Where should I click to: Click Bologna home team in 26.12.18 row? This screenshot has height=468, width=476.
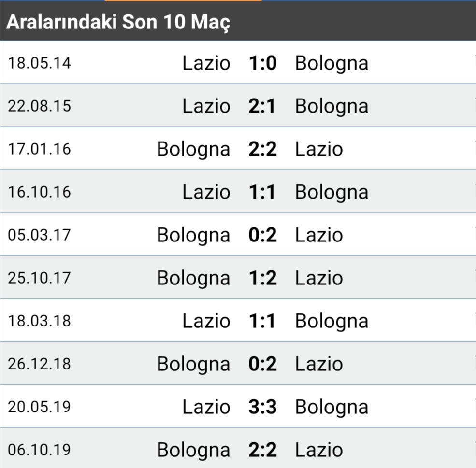[193, 364]
